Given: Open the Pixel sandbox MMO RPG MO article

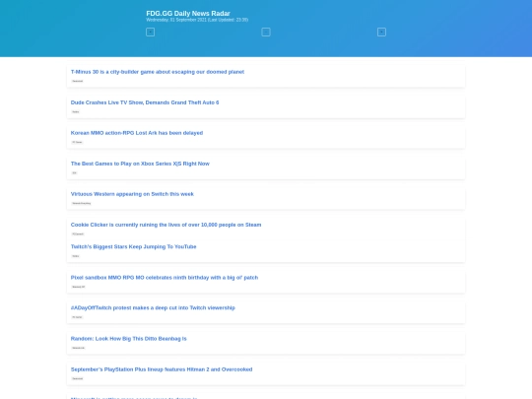Looking at the screenshot, I should point(165,278).
